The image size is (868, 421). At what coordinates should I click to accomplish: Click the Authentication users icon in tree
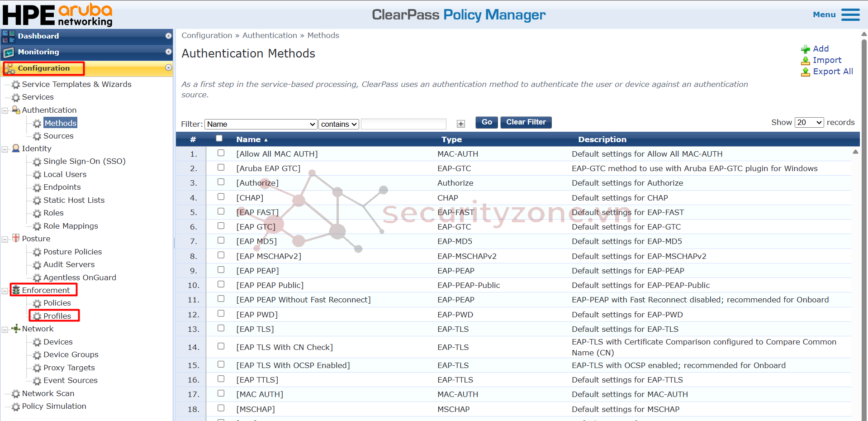(16, 110)
